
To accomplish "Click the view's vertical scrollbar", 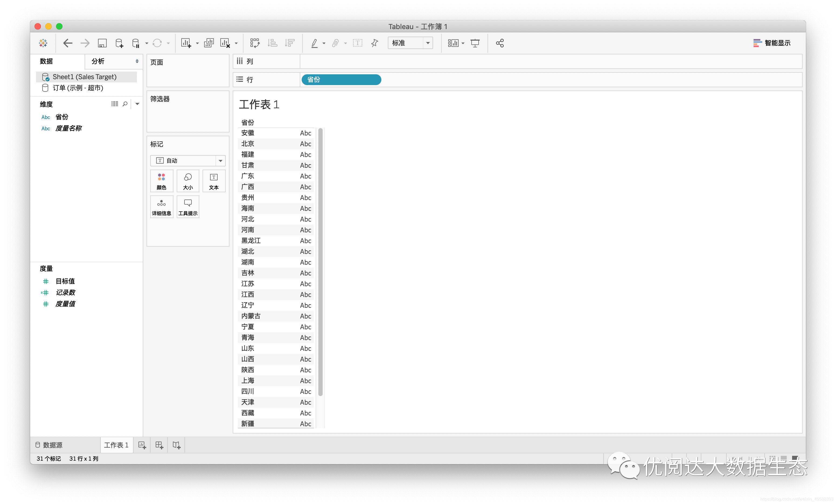I will [x=320, y=262].
